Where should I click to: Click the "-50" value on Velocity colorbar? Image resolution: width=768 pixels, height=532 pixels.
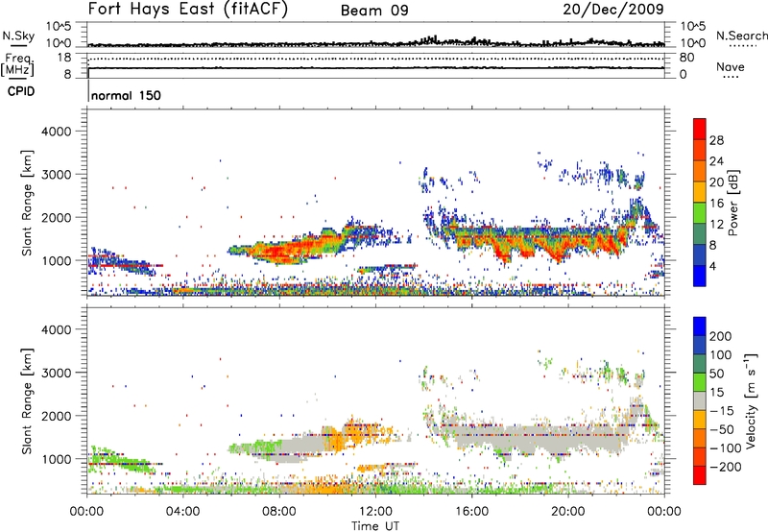pyautogui.click(x=722, y=429)
